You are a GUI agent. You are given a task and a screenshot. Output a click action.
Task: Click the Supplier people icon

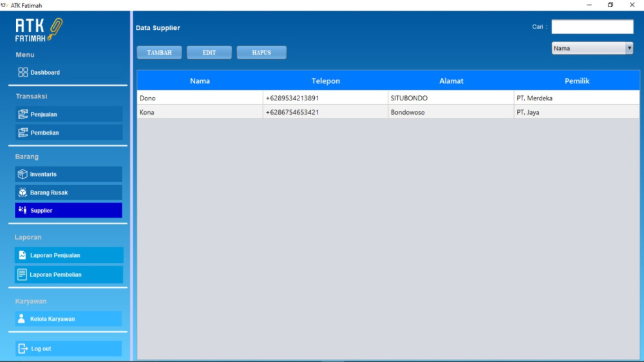point(23,210)
